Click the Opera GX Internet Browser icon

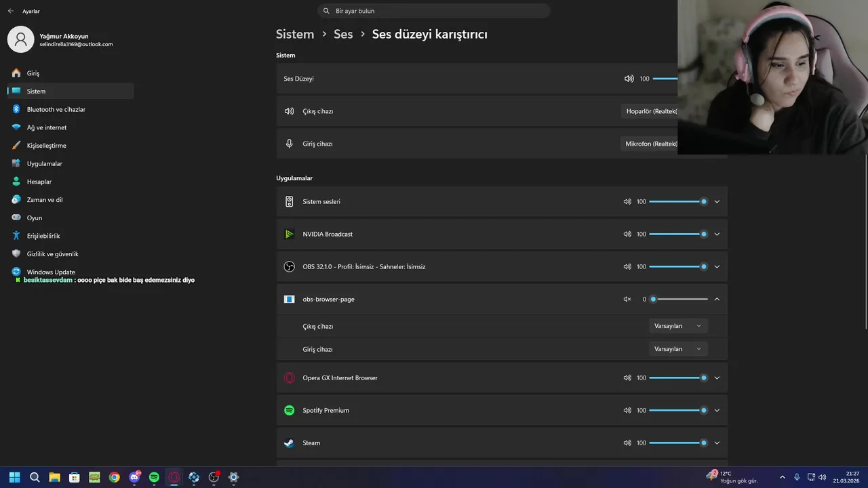[290, 378]
